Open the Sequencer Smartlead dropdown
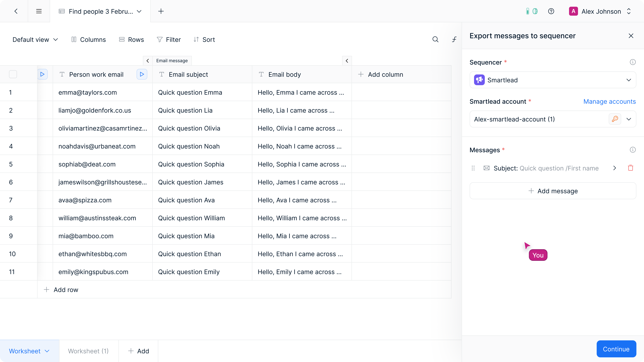Screen dimensions: 644x362 [553, 80]
